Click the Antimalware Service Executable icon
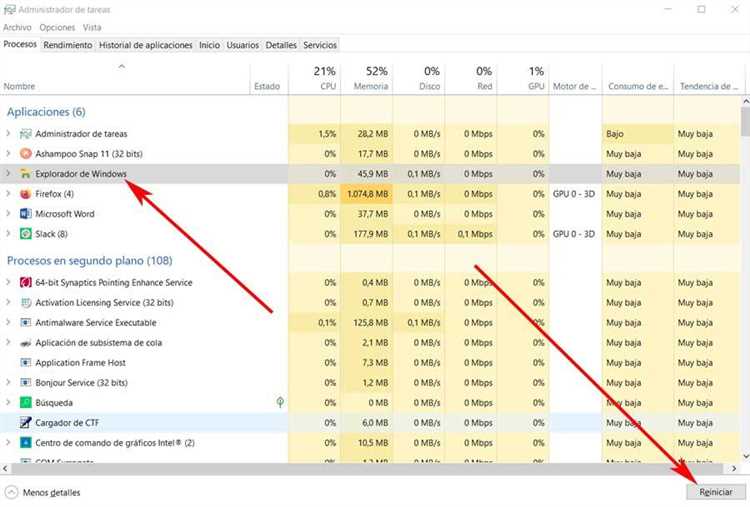Screen dimensions: 750x507 coord(25,323)
